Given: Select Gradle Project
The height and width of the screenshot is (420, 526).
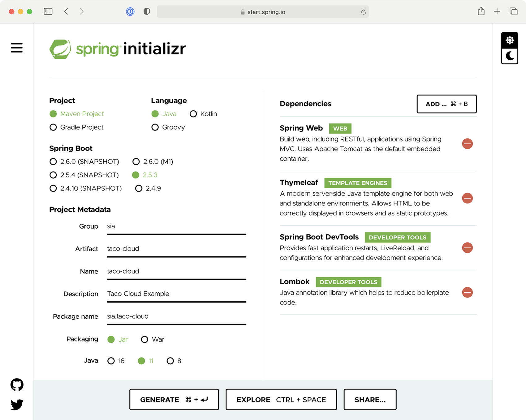Looking at the screenshot, I should (76, 127).
